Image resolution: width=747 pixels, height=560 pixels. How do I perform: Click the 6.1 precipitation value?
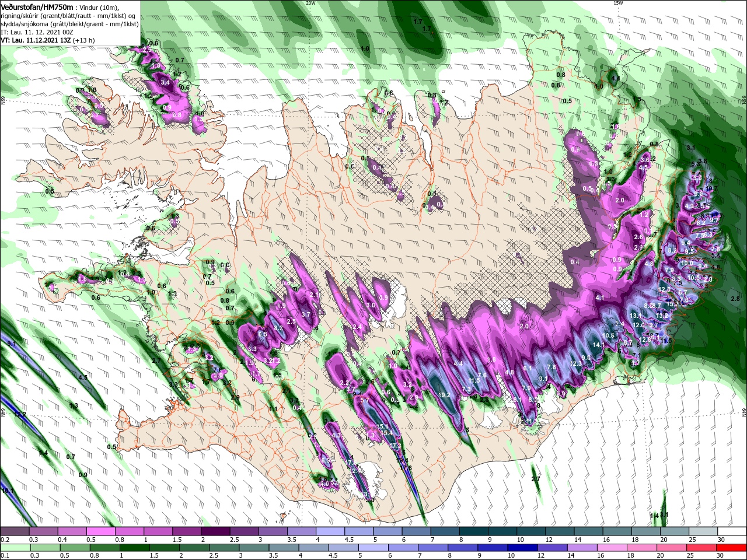tap(528, 368)
